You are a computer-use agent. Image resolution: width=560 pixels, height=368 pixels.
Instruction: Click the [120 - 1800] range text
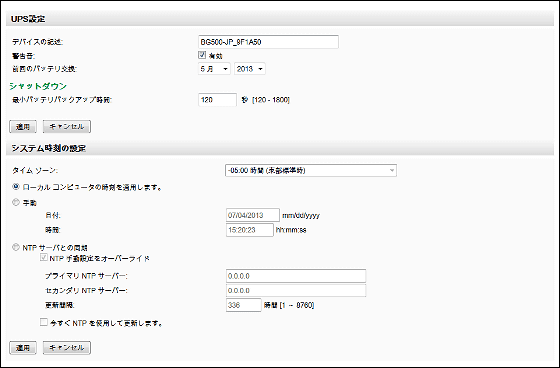pos(271,100)
